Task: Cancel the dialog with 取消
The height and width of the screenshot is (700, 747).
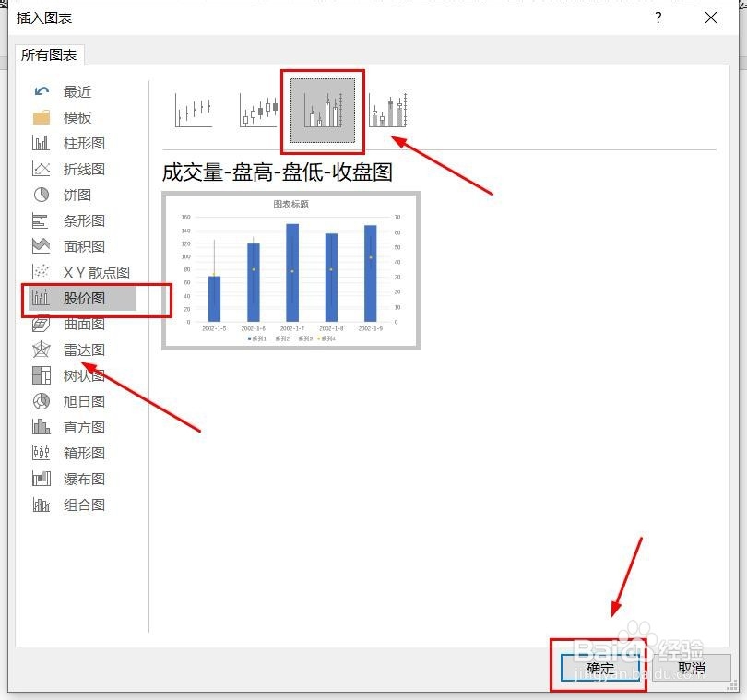Action: tap(691, 668)
